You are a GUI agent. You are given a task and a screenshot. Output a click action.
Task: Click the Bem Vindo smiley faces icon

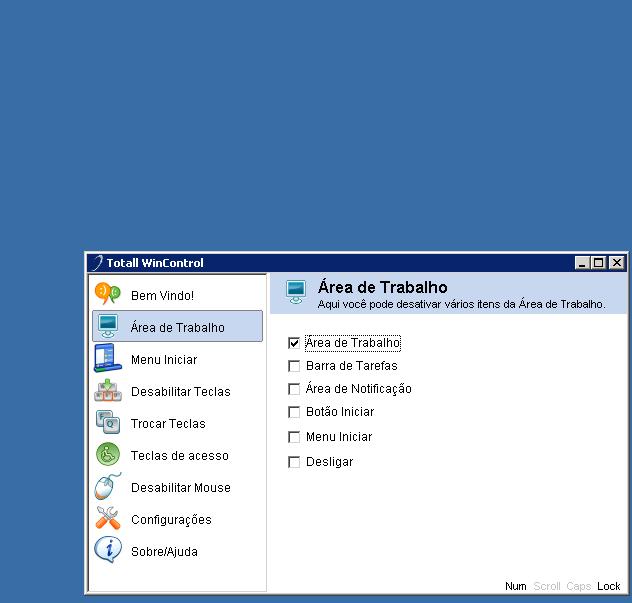[108, 295]
